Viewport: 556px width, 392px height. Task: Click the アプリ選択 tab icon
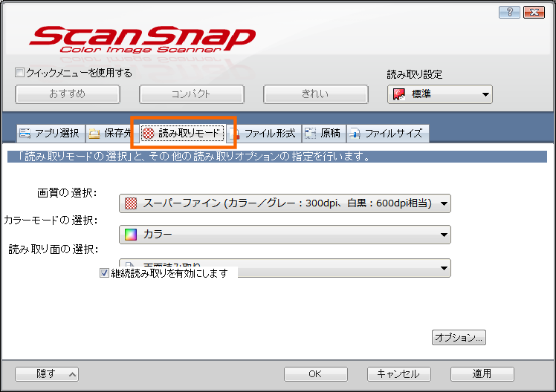tap(25, 134)
